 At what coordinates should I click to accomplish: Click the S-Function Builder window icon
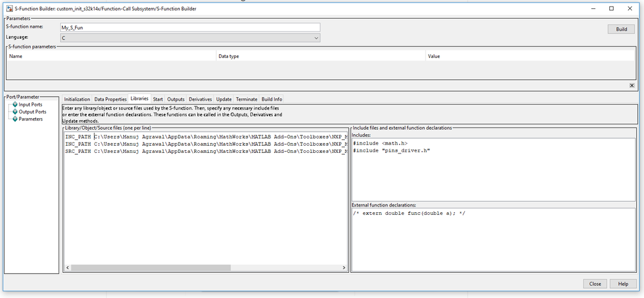click(9, 8)
